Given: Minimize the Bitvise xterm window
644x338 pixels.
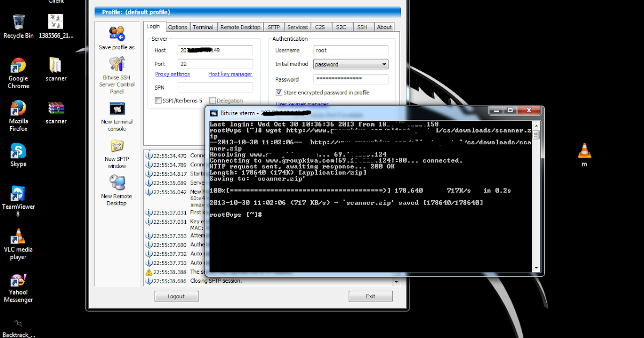Looking at the screenshot, I should [x=496, y=111].
